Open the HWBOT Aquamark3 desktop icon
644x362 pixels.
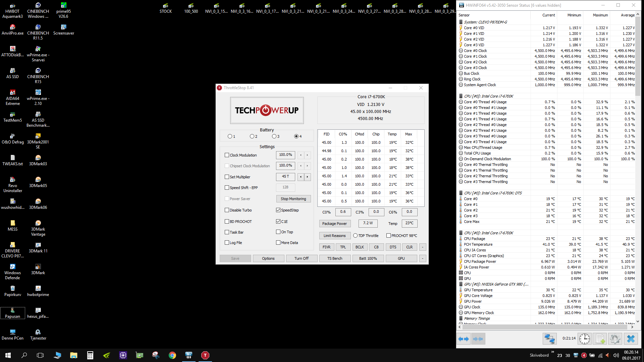(12, 11)
